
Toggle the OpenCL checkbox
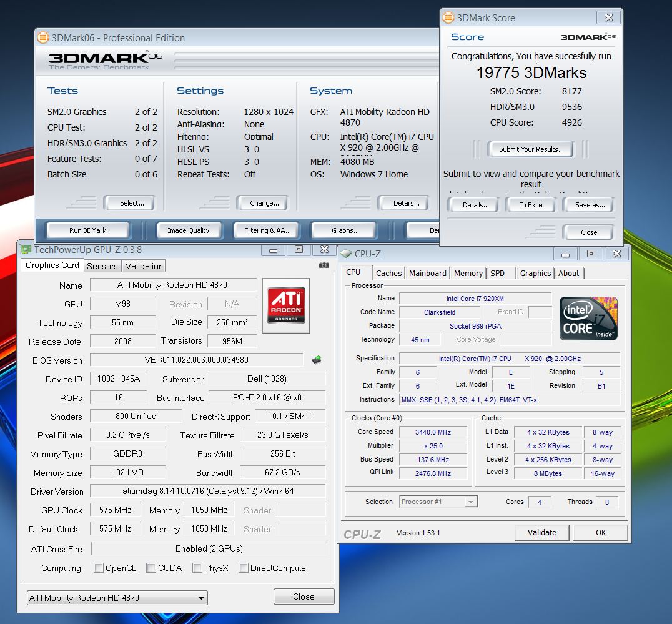99,568
